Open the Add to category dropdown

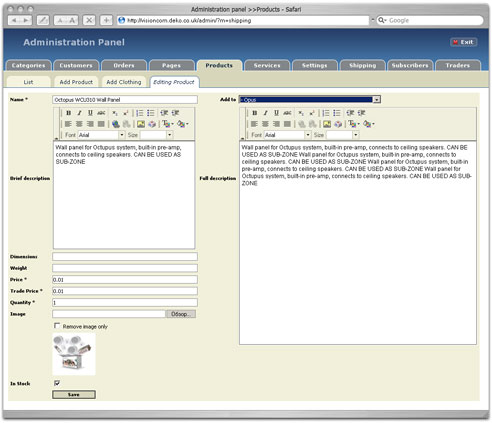[310, 99]
